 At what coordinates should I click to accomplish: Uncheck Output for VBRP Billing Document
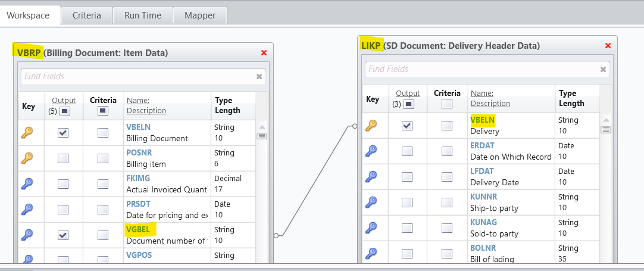click(63, 133)
